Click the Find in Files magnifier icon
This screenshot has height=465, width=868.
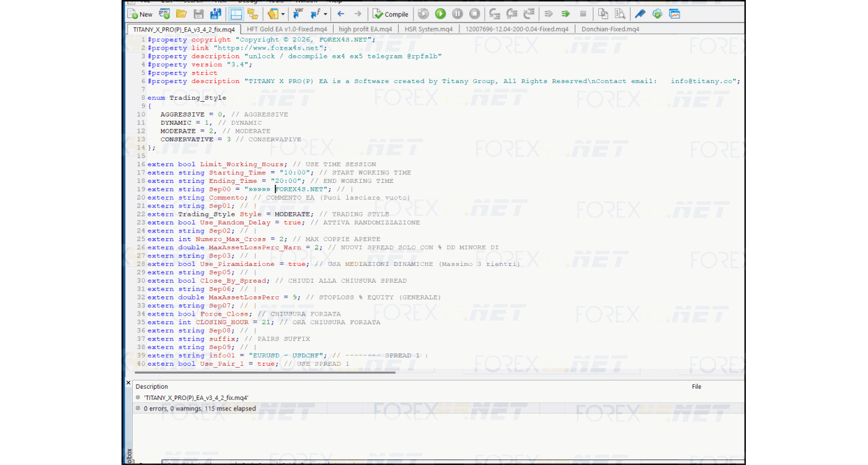[x=620, y=14]
